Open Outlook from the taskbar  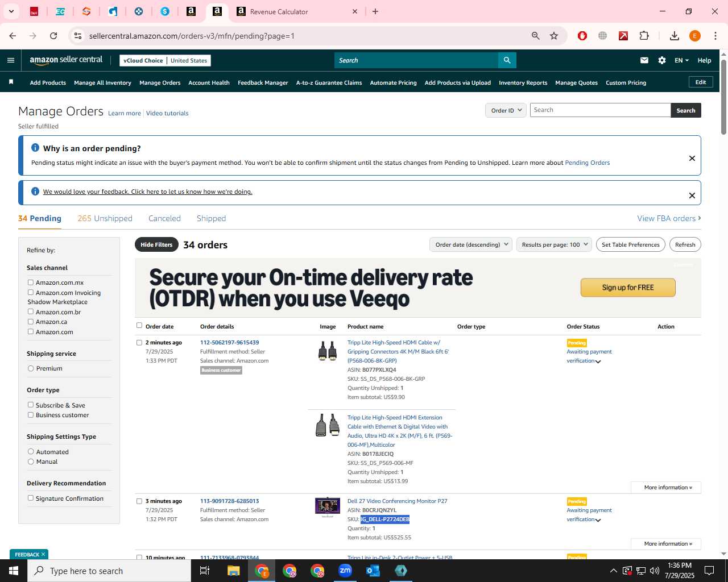373,571
